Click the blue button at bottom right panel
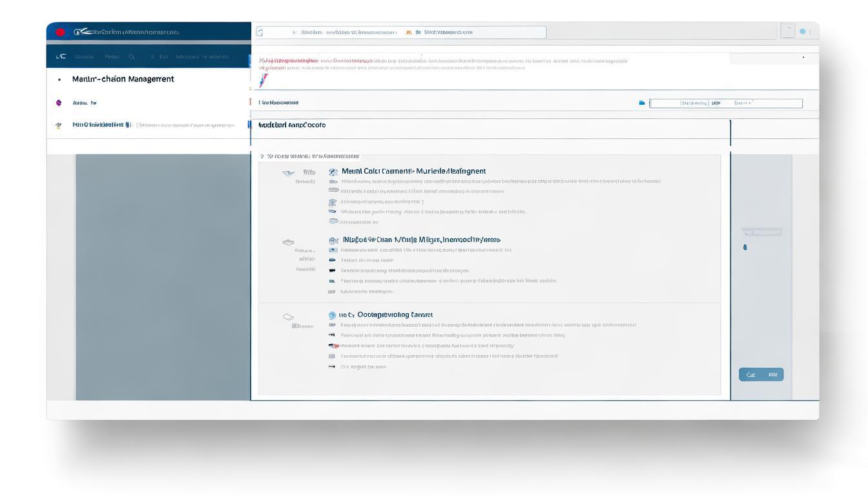This screenshot has width=868, height=496. tap(761, 375)
